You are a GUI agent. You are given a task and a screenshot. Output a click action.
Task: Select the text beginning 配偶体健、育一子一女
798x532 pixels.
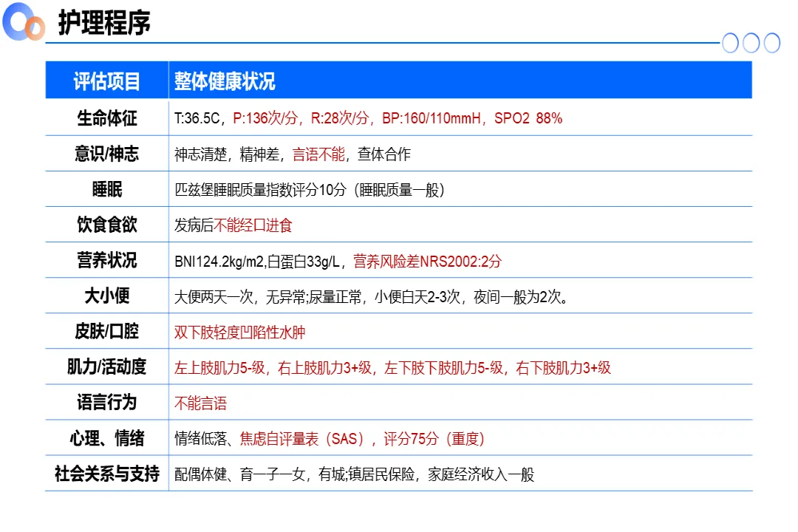[x=354, y=474]
